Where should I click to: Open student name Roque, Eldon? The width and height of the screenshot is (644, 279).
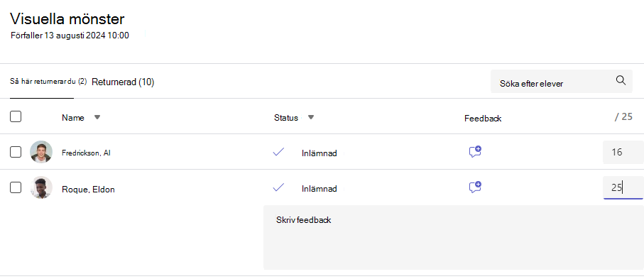(x=88, y=190)
